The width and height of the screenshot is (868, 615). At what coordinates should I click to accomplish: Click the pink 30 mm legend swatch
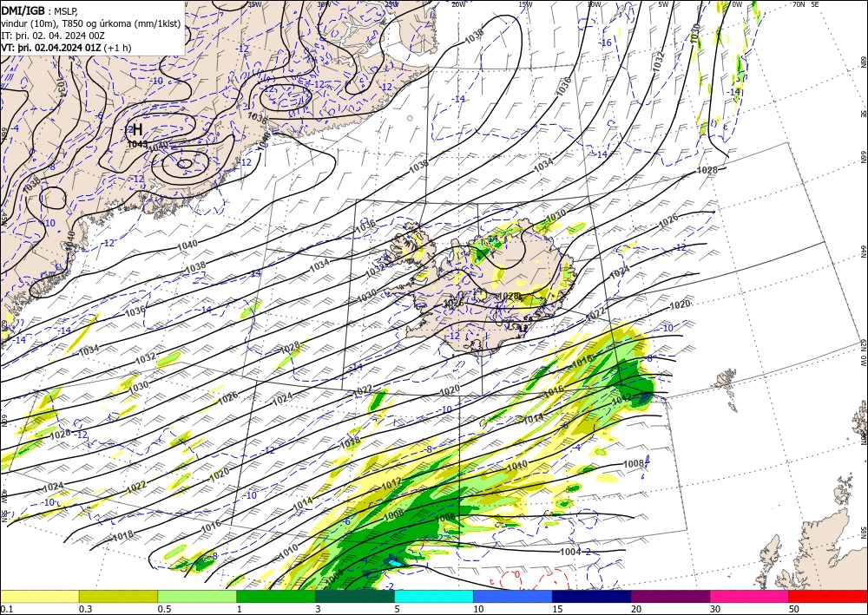[750, 596]
